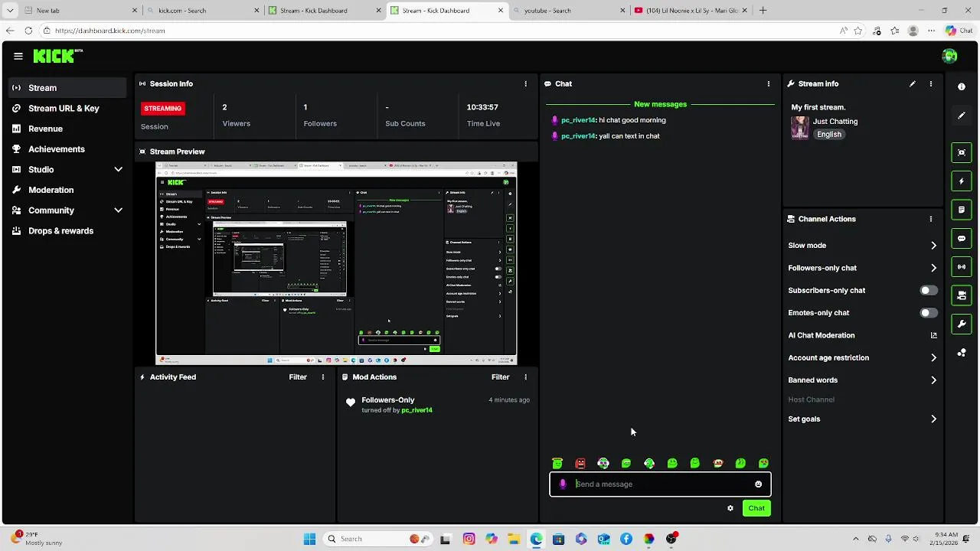Open Revenue page
980x551 pixels.
(x=67, y=129)
